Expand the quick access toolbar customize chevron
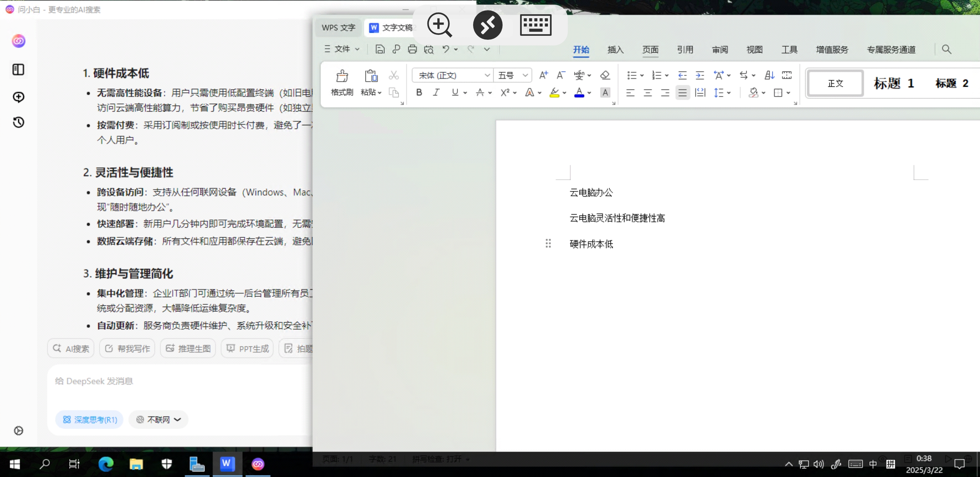The image size is (980, 477). click(487, 49)
